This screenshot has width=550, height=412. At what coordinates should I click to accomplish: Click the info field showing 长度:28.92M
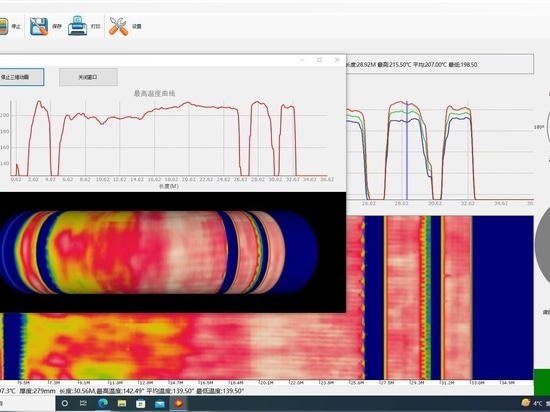(440, 64)
